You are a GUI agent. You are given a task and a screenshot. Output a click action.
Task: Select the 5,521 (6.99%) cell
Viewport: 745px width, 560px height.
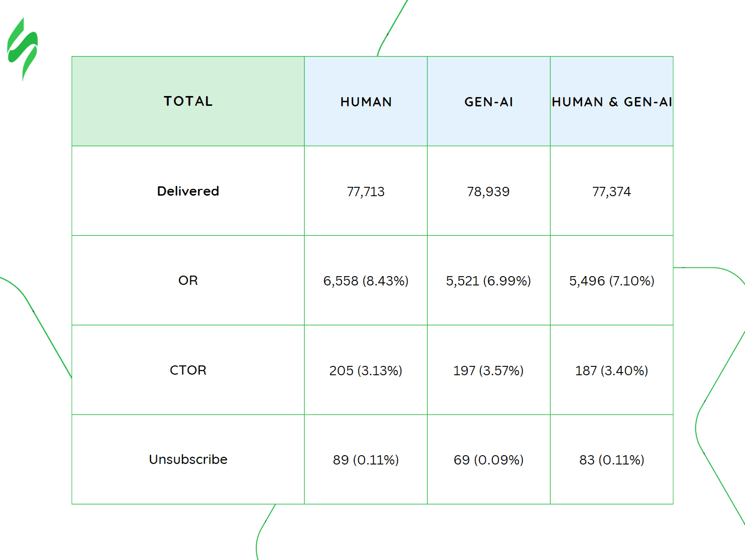tap(488, 281)
